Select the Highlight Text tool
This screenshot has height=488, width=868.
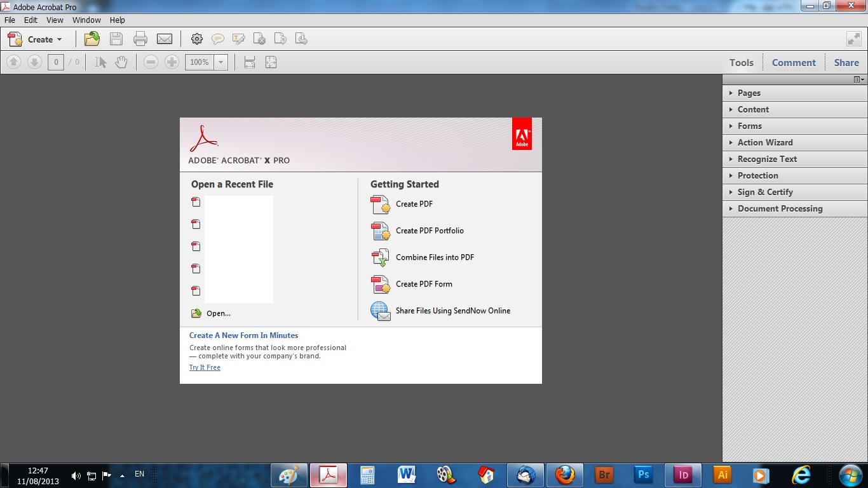[x=239, y=39]
